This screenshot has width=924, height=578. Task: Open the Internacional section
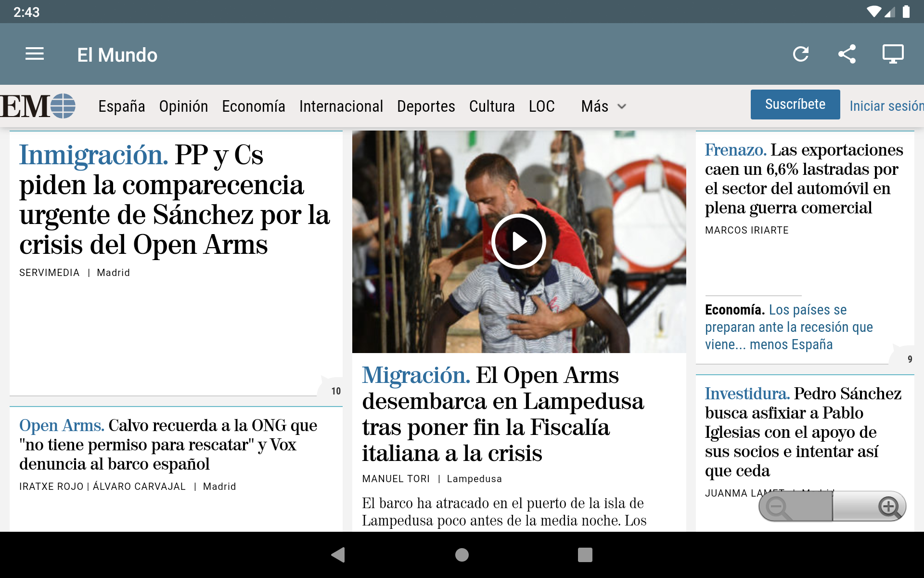[341, 106]
